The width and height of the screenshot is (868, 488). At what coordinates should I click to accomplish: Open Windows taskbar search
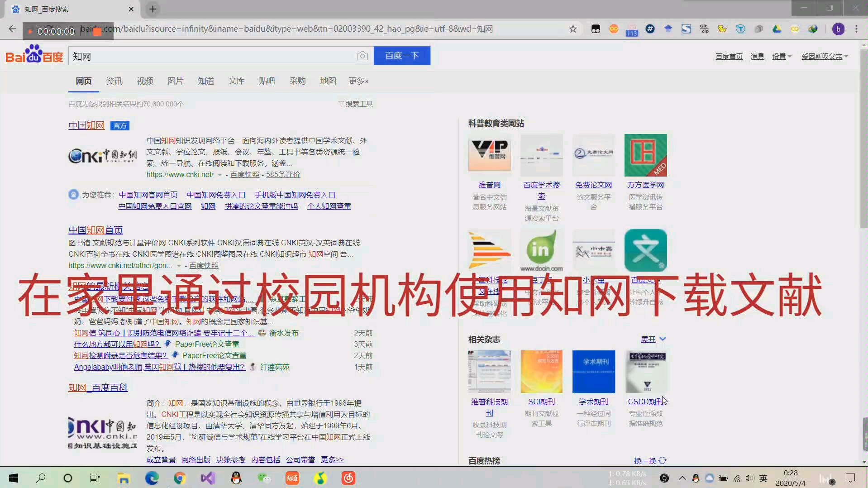[41, 478]
